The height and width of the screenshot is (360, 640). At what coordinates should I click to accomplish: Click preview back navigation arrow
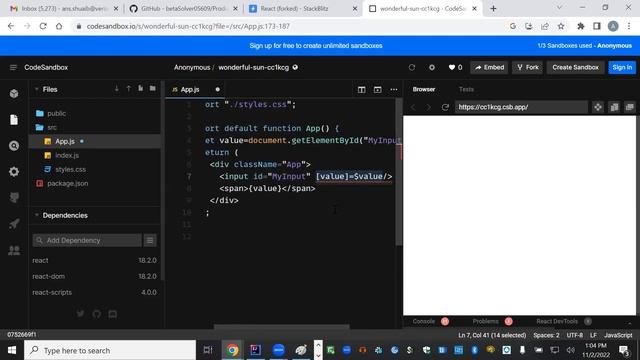413,107
